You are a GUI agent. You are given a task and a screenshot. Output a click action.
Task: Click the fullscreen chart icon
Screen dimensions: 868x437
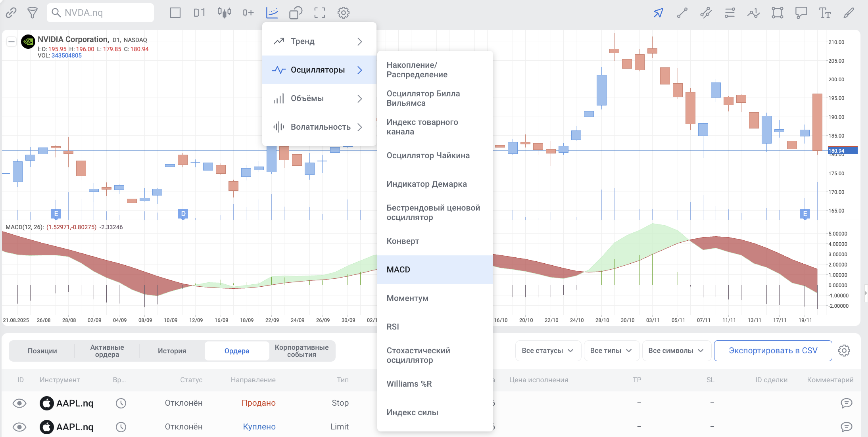pos(319,13)
